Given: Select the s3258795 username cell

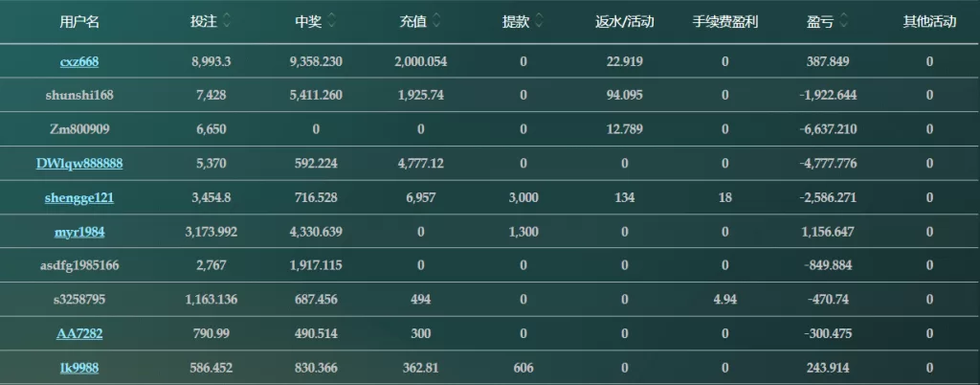Looking at the screenshot, I should tap(79, 300).
